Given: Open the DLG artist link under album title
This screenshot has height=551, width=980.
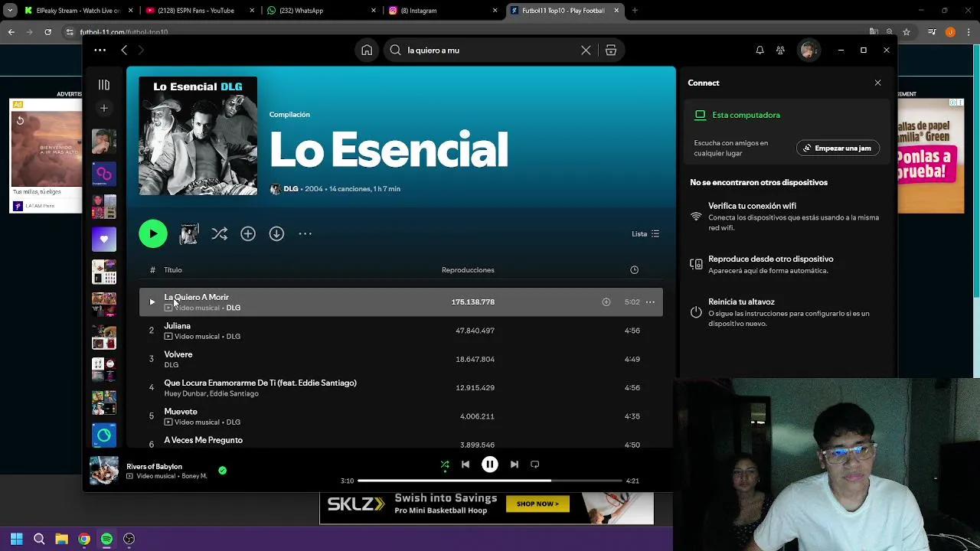Looking at the screenshot, I should [x=291, y=189].
